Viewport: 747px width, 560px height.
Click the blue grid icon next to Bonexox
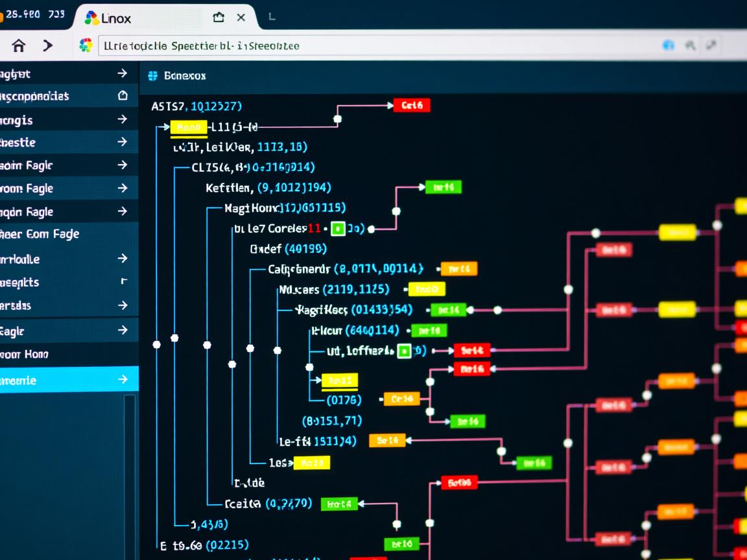click(153, 76)
